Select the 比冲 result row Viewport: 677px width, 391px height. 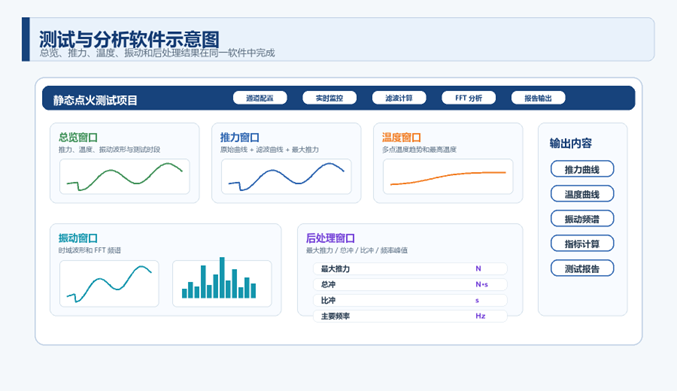[410, 300]
